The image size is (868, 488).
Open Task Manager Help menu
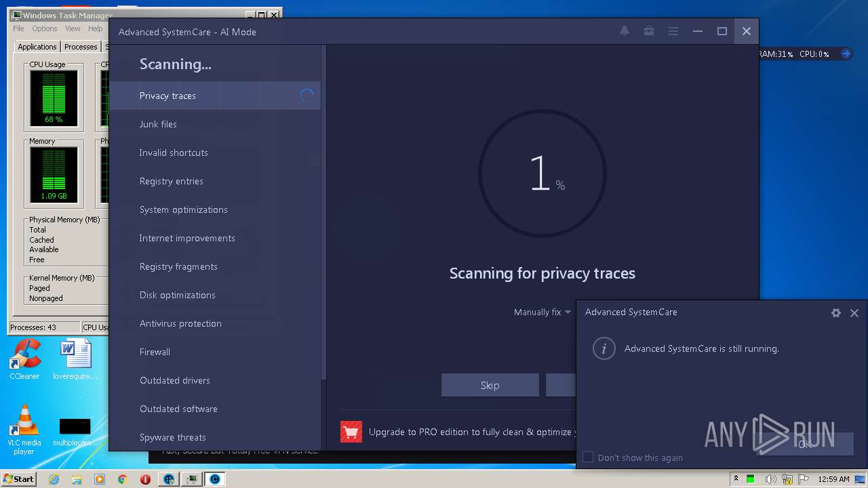pos(96,28)
